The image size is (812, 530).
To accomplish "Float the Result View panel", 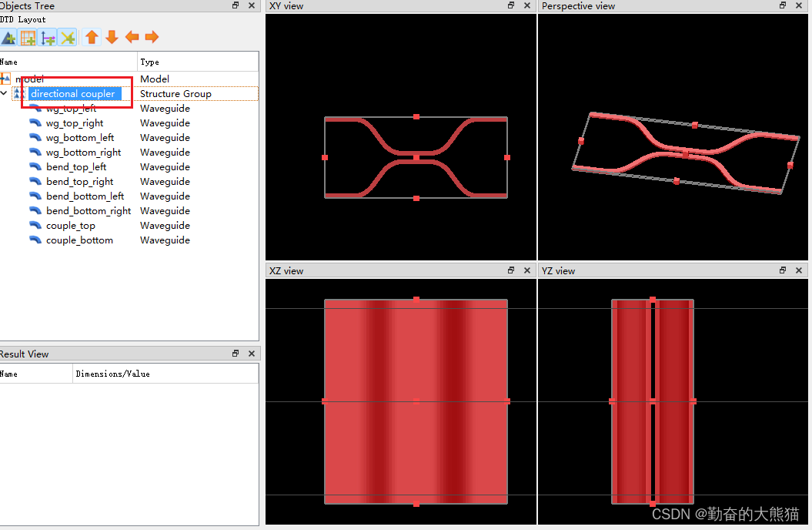I will point(236,354).
